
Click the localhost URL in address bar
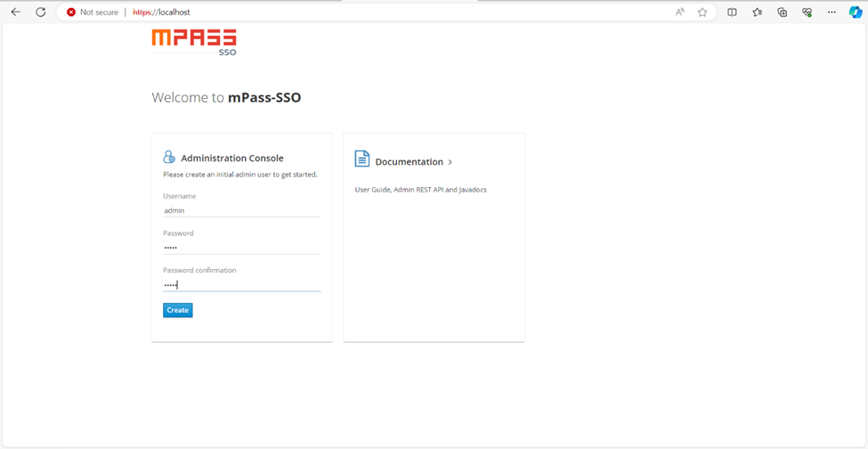[161, 12]
